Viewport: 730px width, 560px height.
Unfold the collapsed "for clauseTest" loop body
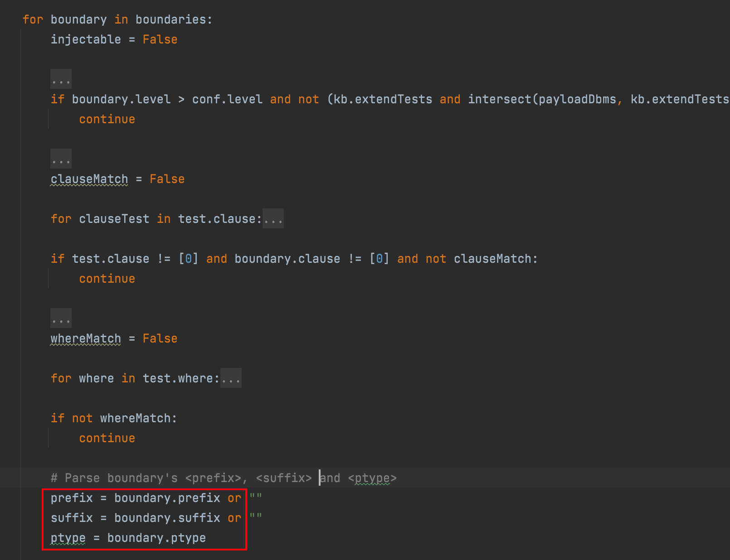(x=273, y=219)
